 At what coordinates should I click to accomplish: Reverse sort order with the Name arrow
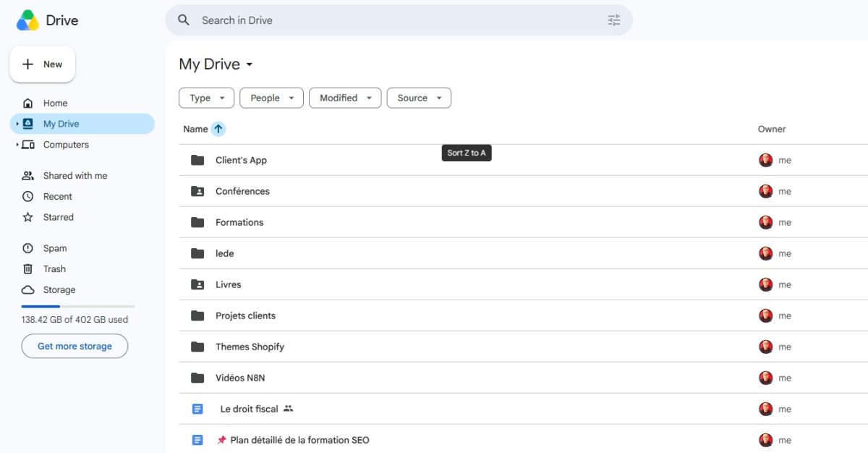click(x=218, y=129)
